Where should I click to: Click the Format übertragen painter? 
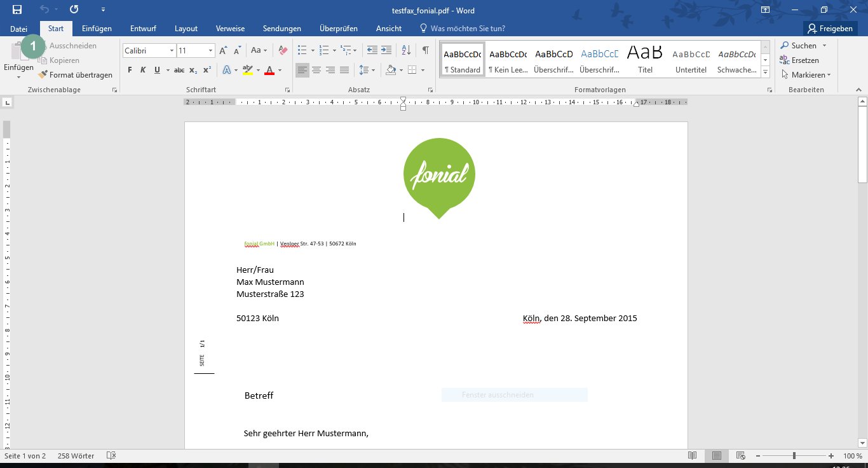pyautogui.click(x=75, y=75)
